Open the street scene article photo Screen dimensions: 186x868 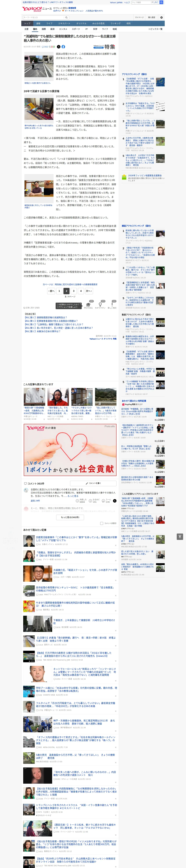(39, 68)
